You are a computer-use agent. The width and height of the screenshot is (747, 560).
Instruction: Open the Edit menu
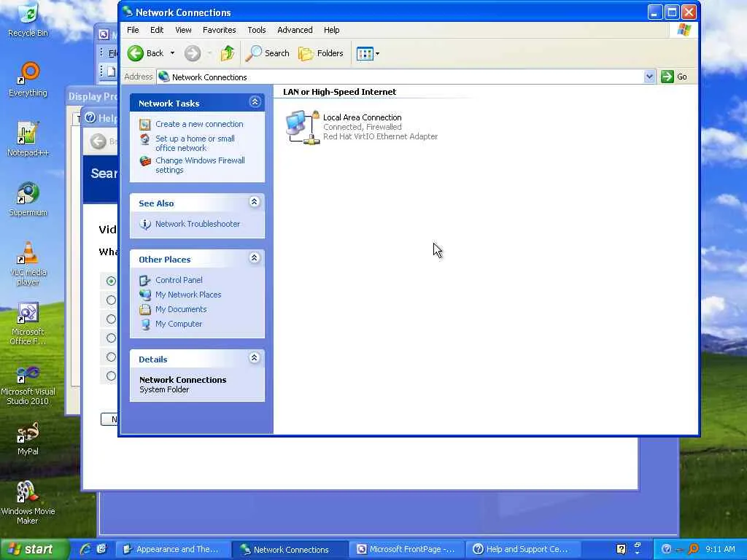click(x=157, y=30)
